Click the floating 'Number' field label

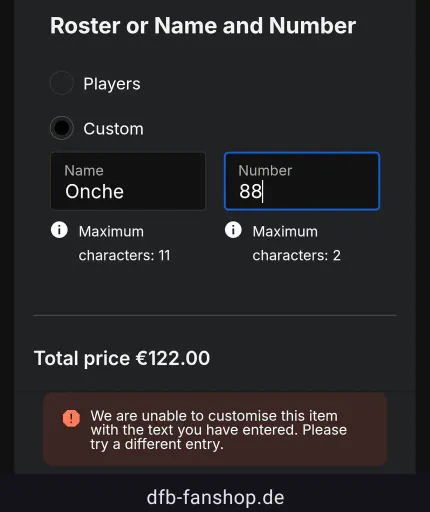tap(265, 171)
